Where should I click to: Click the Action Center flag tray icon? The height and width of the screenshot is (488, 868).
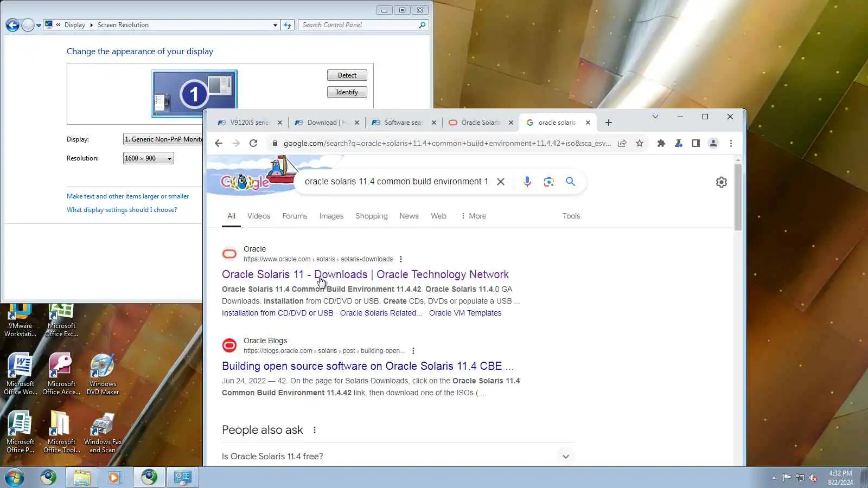(x=787, y=478)
